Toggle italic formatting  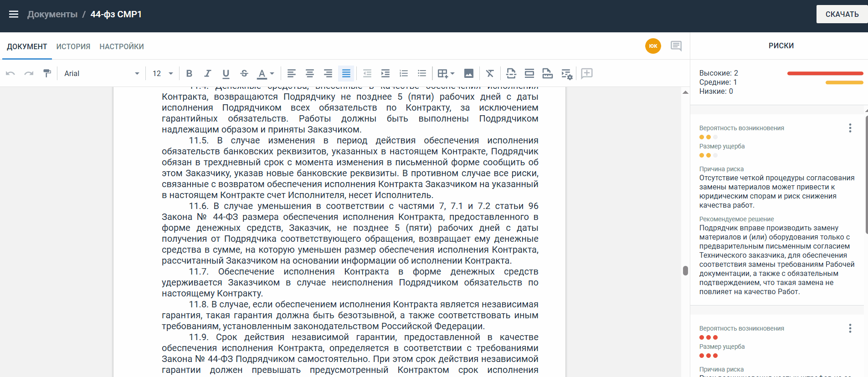207,73
